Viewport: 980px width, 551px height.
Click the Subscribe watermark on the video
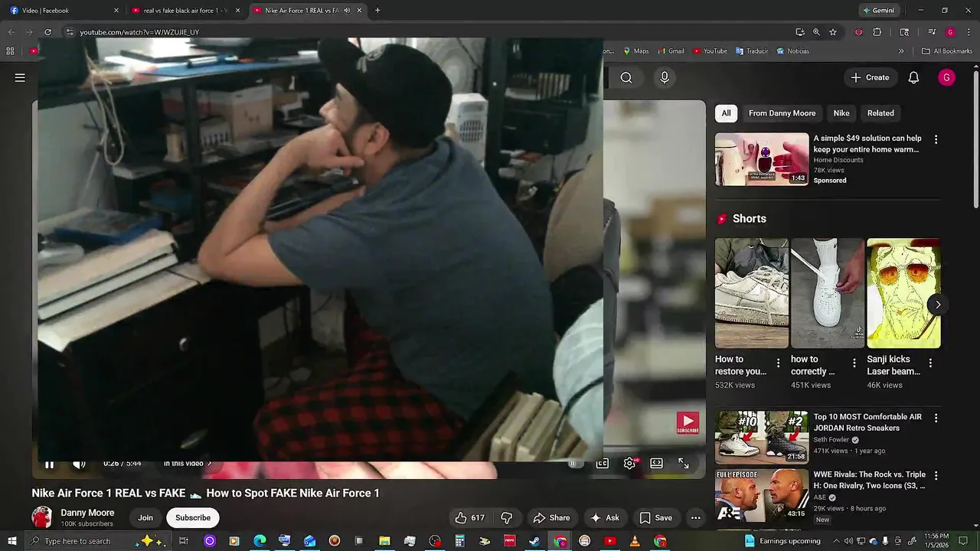688,423
